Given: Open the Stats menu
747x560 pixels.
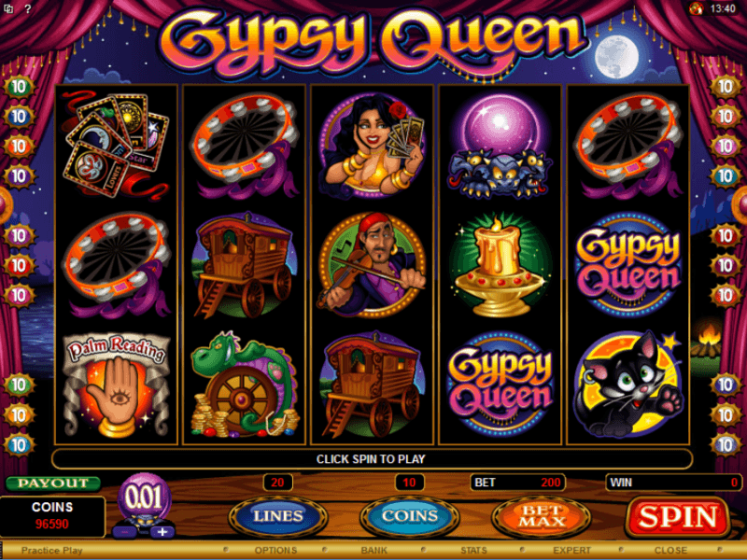Looking at the screenshot, I should [x=474, y=550].
